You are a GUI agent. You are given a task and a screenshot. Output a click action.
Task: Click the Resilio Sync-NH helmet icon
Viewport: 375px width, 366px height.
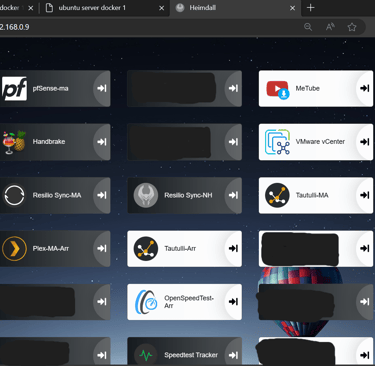coord(146,195)
